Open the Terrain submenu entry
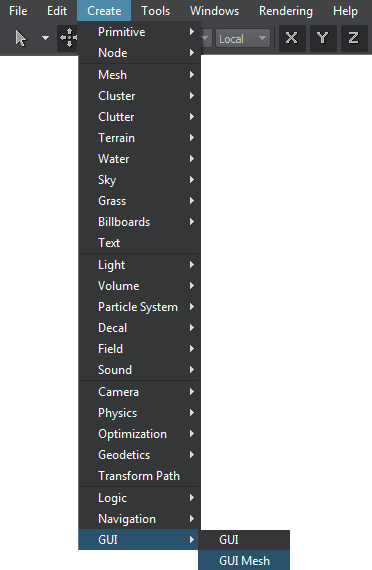This screenshot has width=372, height=570. click(x=140, y=138)
